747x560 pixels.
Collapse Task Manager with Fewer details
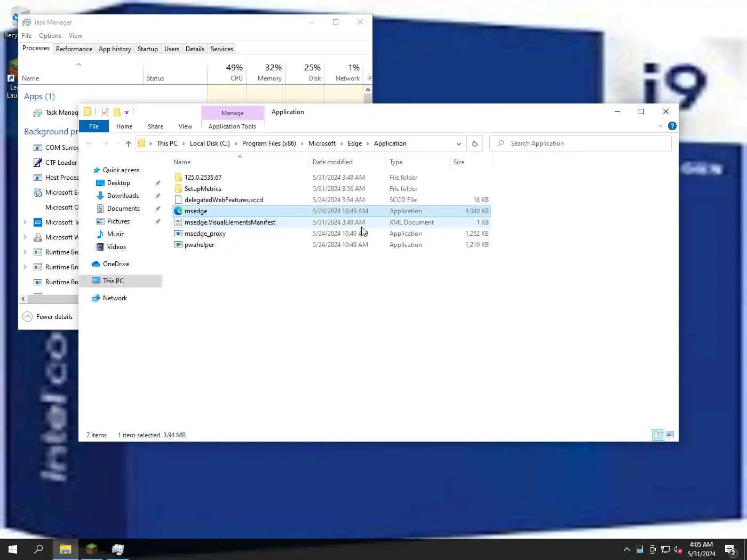pyautogui.click(x=47, y=317)
